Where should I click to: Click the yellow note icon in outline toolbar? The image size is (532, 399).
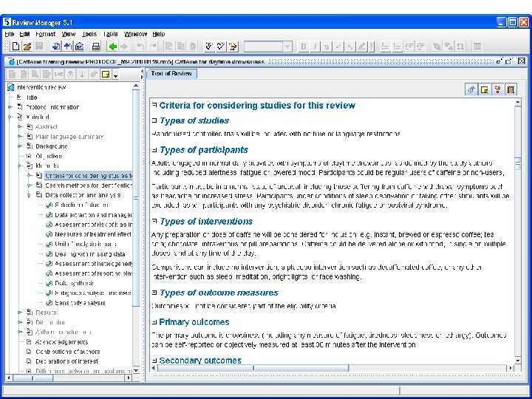(x=106, y=75)
